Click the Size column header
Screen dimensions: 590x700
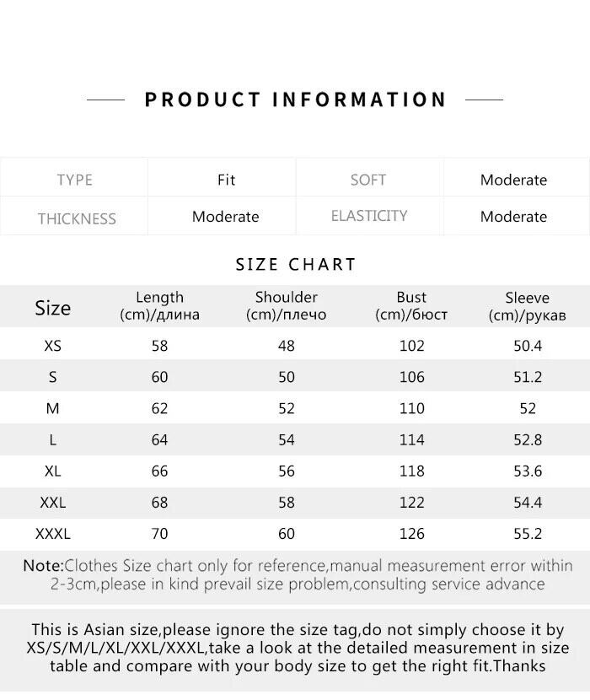[52, 308]
